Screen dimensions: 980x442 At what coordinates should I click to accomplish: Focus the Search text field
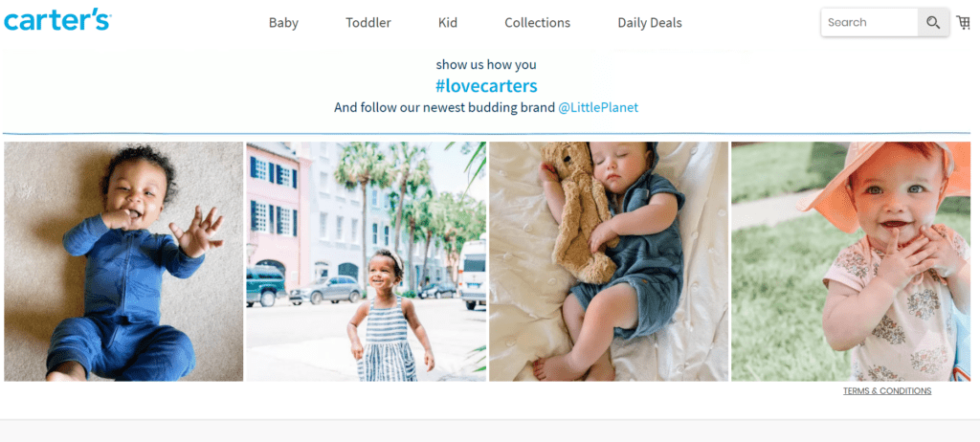[869, 22]
